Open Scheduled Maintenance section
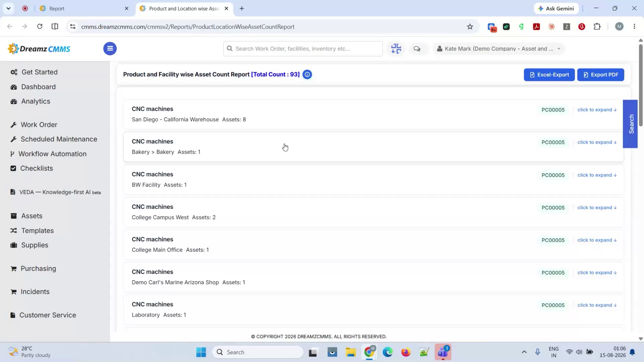This screenshot has width=644, height=362. tap(54, 139)
